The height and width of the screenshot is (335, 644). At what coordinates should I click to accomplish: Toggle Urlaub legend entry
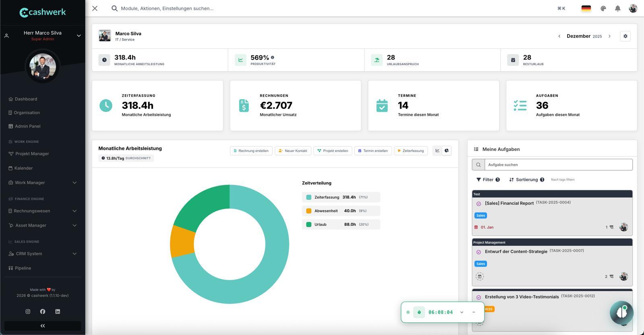click(x=341, y=224)
